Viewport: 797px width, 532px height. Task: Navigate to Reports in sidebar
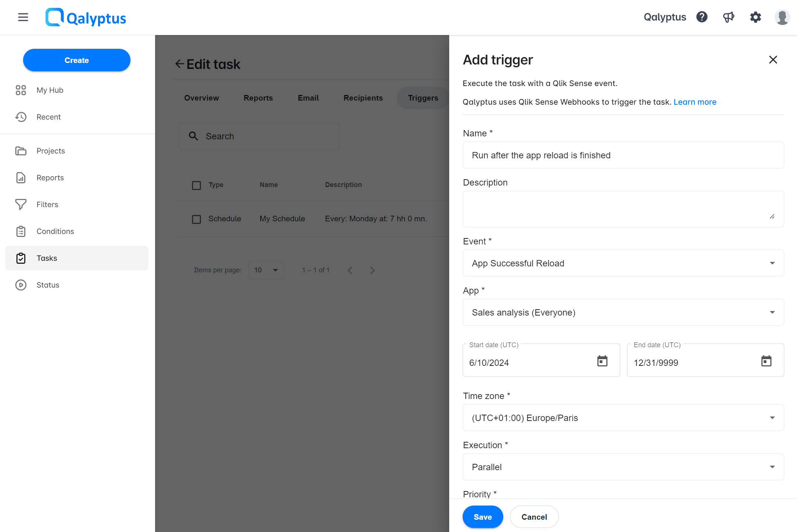pos(50,178)
